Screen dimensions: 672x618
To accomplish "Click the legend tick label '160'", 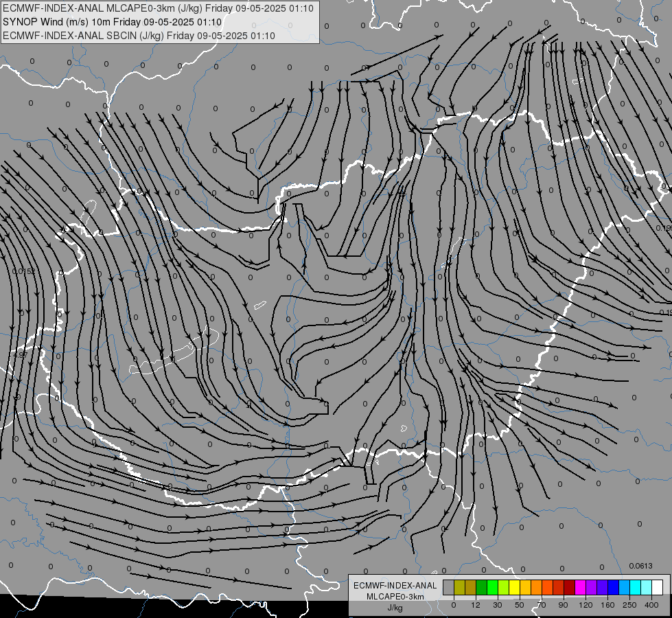I will tap(607, 605).
